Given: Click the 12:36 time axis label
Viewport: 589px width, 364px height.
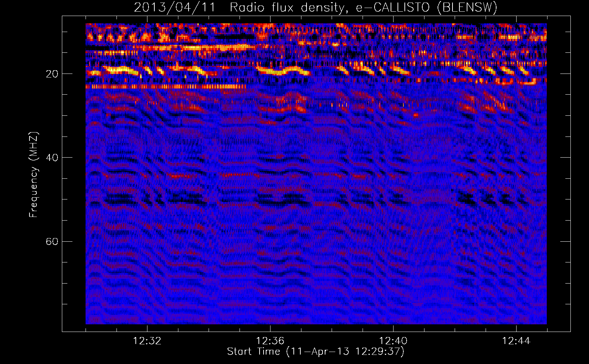Looking at the screenshot, I should tap(270, 341).
